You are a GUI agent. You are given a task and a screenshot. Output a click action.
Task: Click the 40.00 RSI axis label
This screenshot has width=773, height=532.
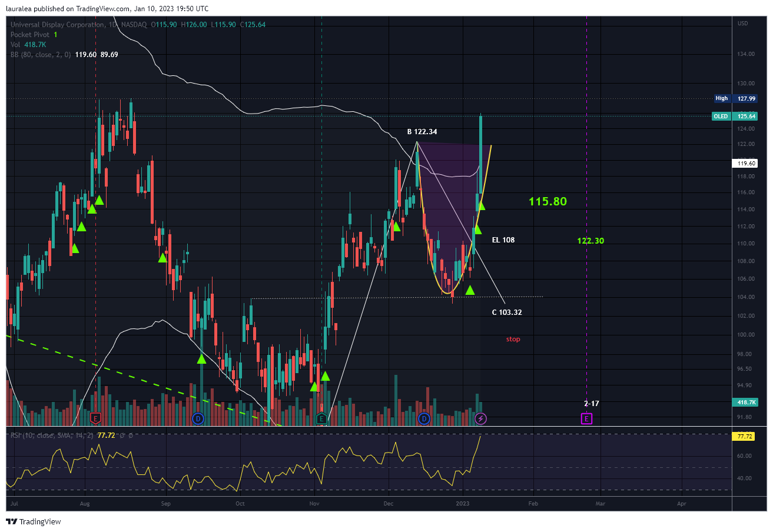(x=745, y=478)
